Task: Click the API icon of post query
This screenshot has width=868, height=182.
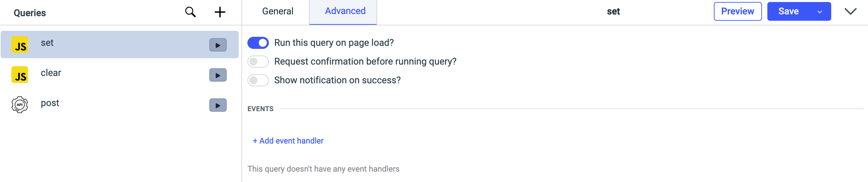Action: [x=20, y=104]
